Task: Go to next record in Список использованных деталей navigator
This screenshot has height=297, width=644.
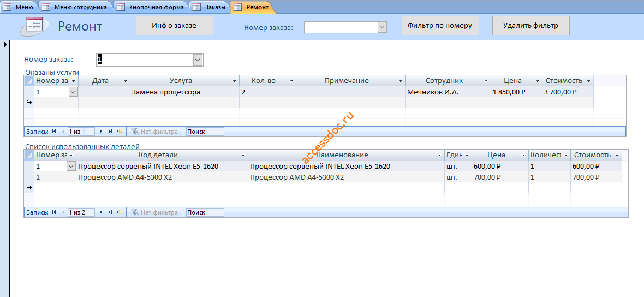Action: (101, 212)
